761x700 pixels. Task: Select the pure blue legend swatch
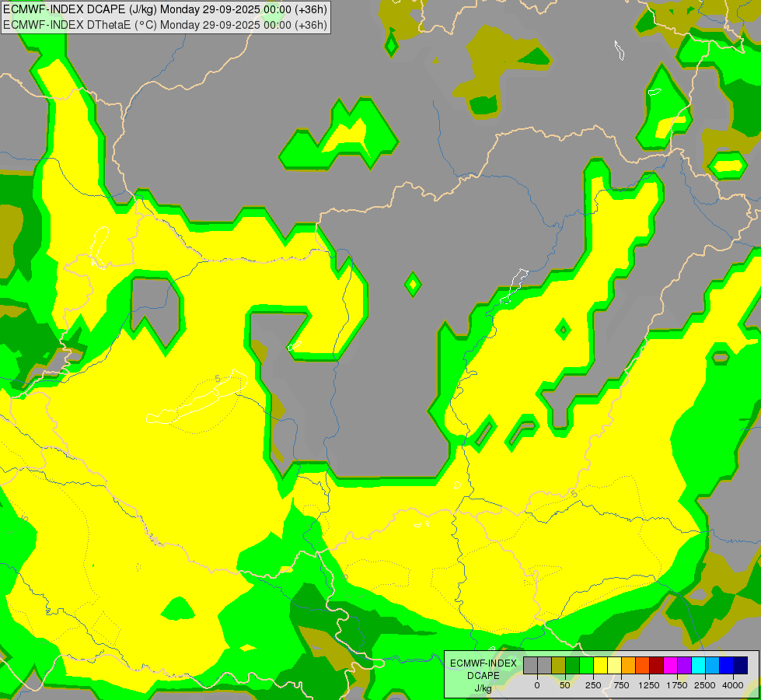(727, 665)
